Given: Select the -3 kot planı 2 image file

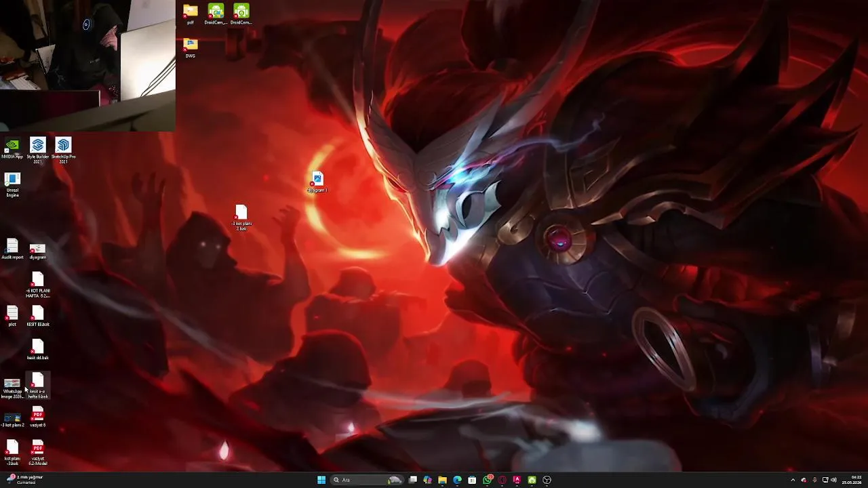Looking at the screenshot, I should 12,420.
